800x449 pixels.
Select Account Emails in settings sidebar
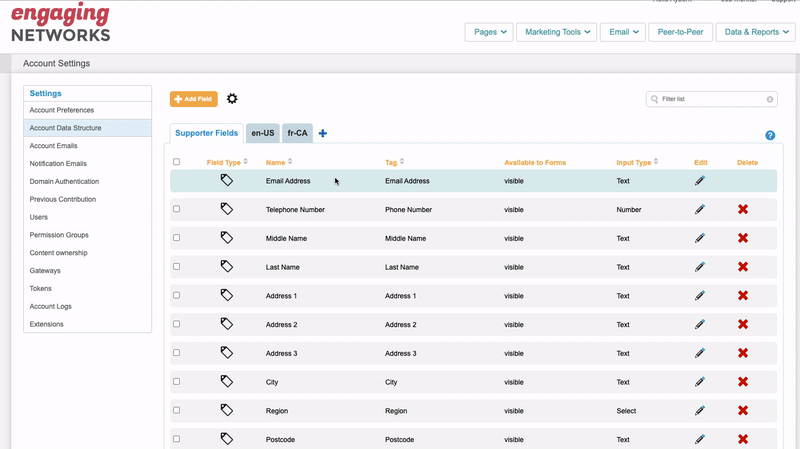pyautogui.click(x=54, y=146)
